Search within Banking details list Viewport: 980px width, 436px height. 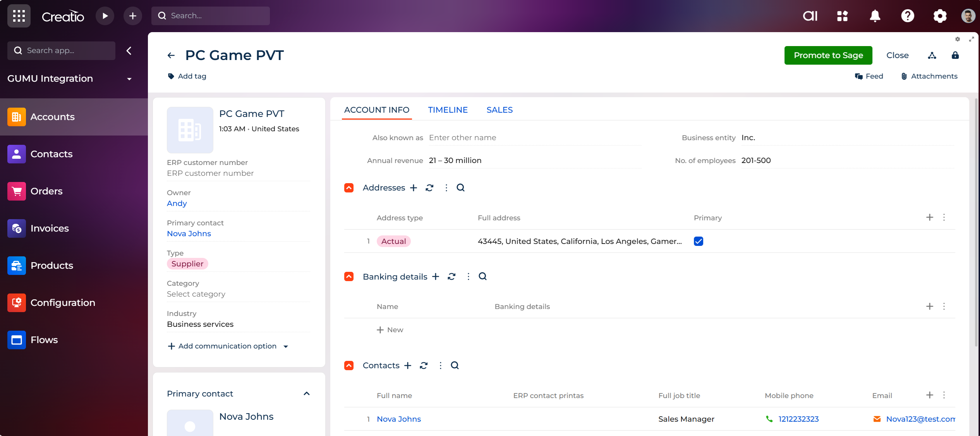482,276
